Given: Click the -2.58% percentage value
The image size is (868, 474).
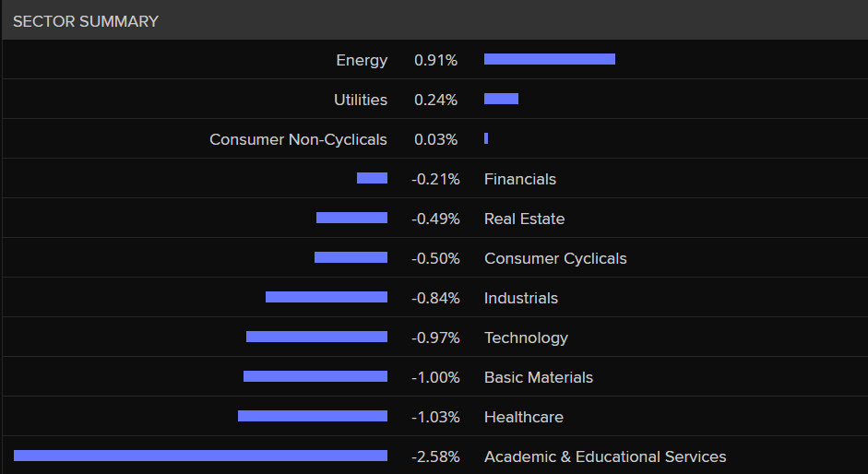Looking at the screenshot, I should pyautogui.click(x=435, y=456).
